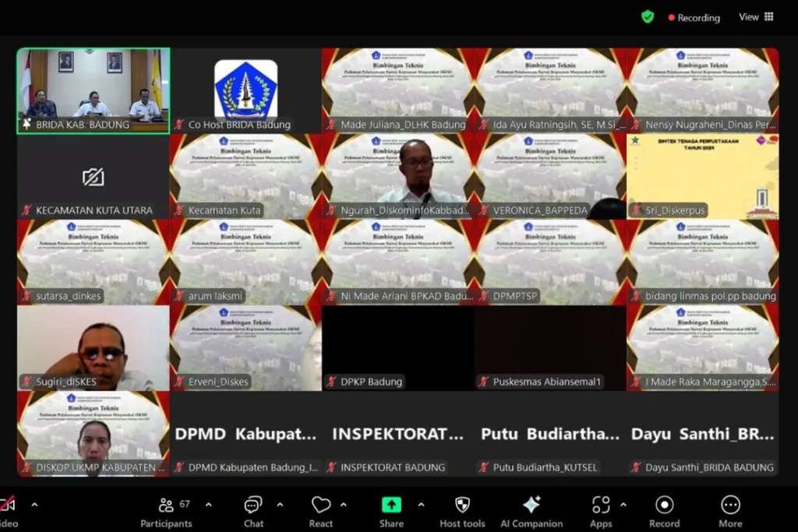798x532 pixels.
Task: Start screen sharing with Share button
Action: point(391,506)
